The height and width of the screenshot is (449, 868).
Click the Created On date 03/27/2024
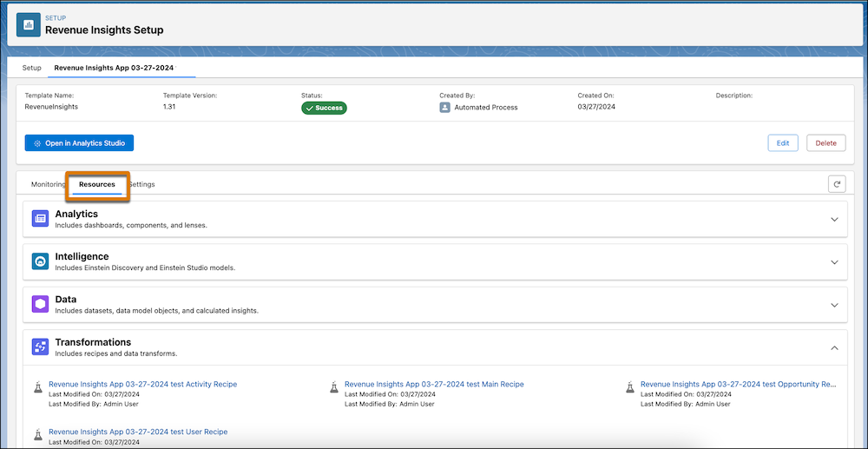[x=596, y=107]
